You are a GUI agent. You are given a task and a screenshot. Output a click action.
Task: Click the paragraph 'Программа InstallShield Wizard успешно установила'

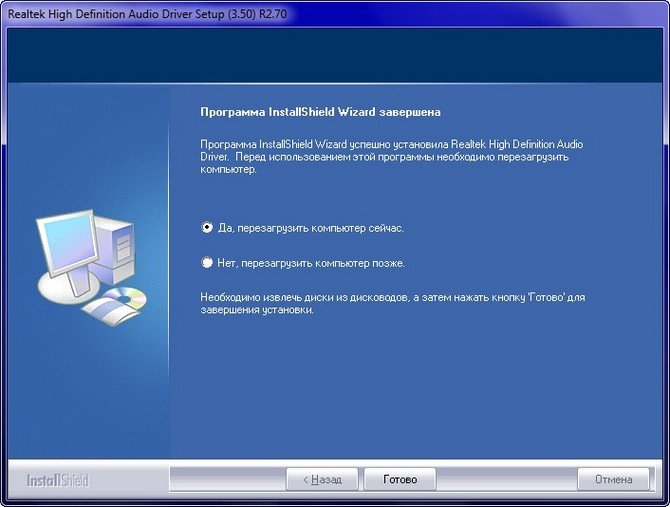pos(392,156)
